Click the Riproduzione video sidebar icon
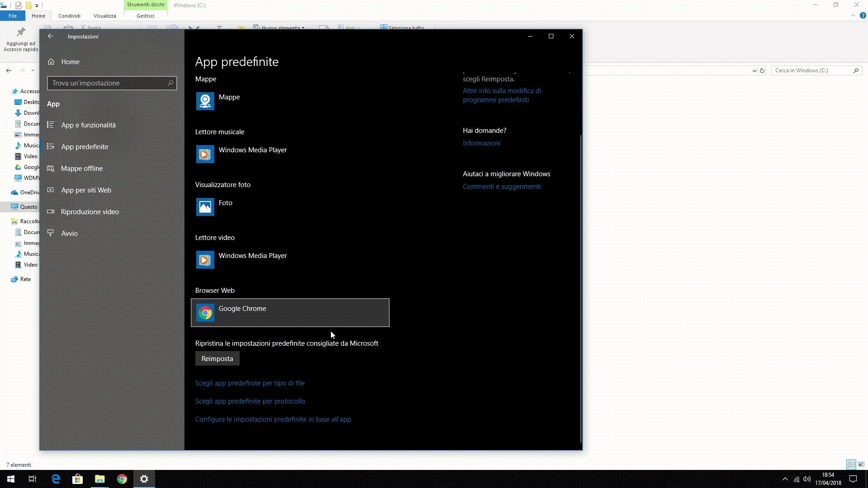Viewport: 868px width, 488px height. coord(51,211)
